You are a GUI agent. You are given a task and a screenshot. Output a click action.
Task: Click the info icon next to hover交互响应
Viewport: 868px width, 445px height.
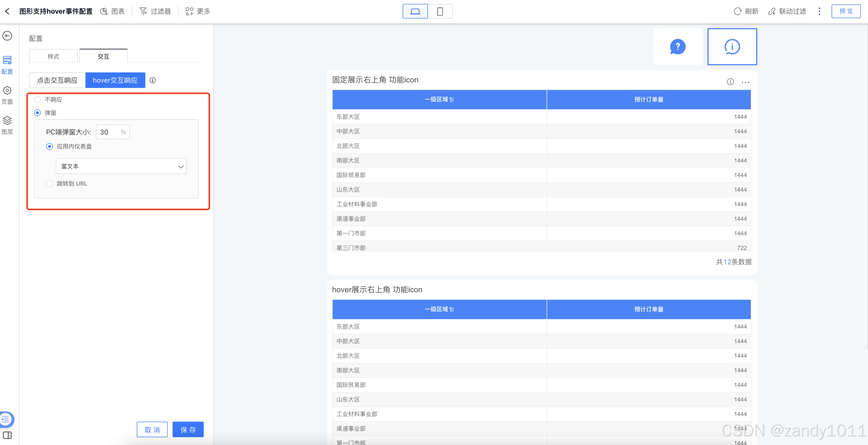point(153,80)
